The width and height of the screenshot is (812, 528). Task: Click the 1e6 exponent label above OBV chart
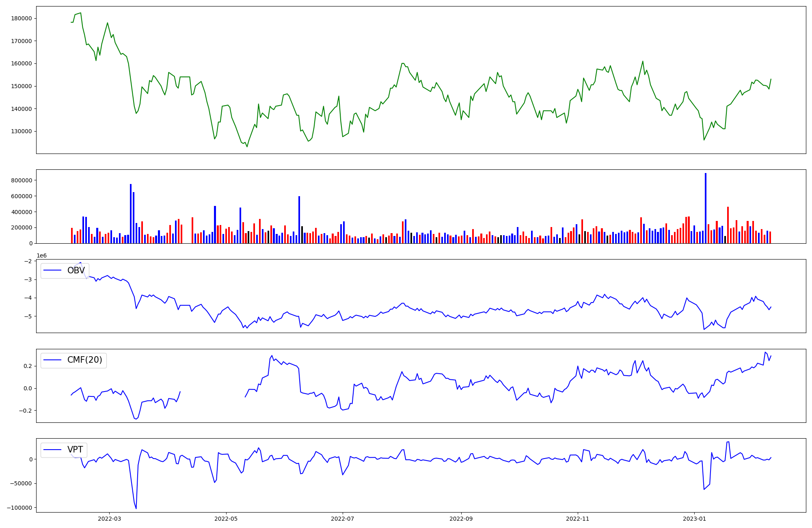point(41,255)
